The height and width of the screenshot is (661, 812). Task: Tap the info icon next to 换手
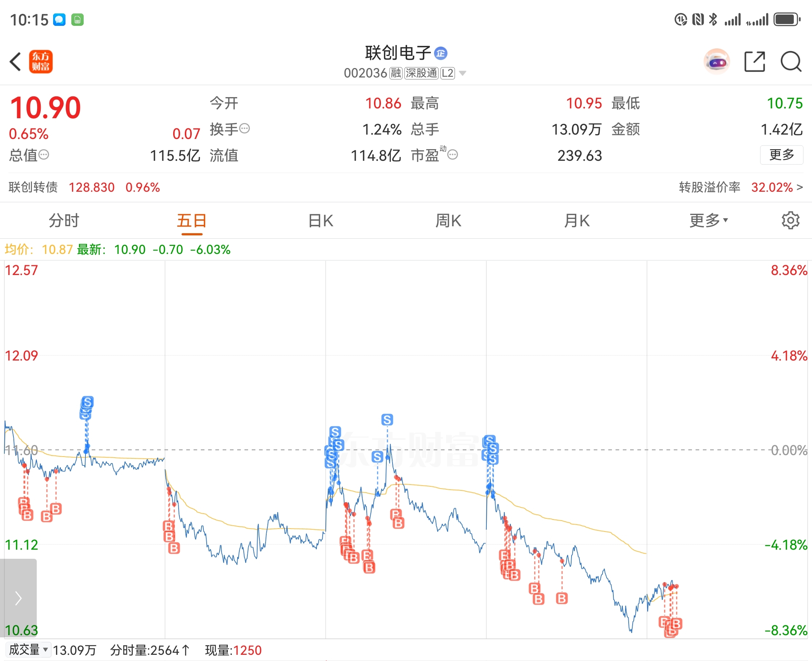pyautogui.click(x=245, y=129)
